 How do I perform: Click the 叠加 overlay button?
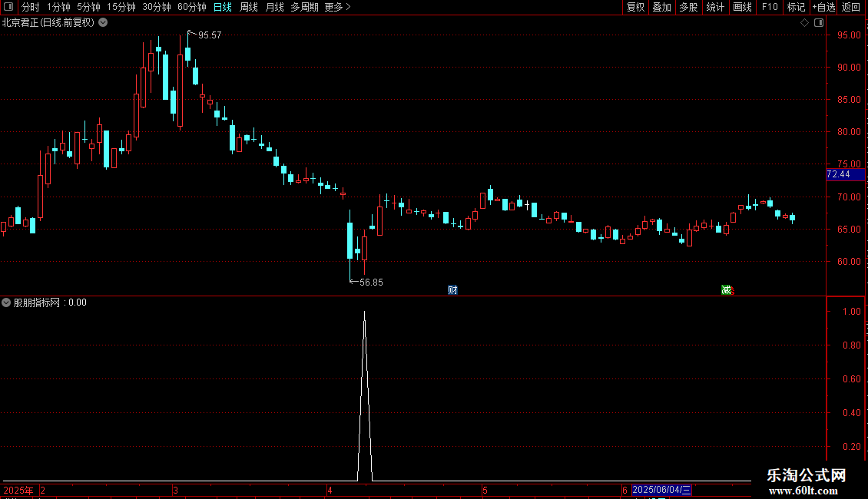661,7
